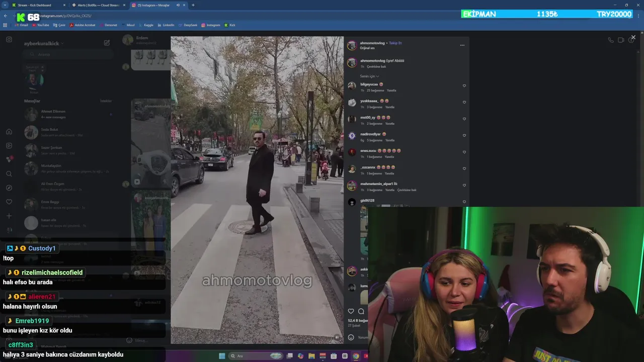Like nadirovdiyar's comment

(464, 136)
